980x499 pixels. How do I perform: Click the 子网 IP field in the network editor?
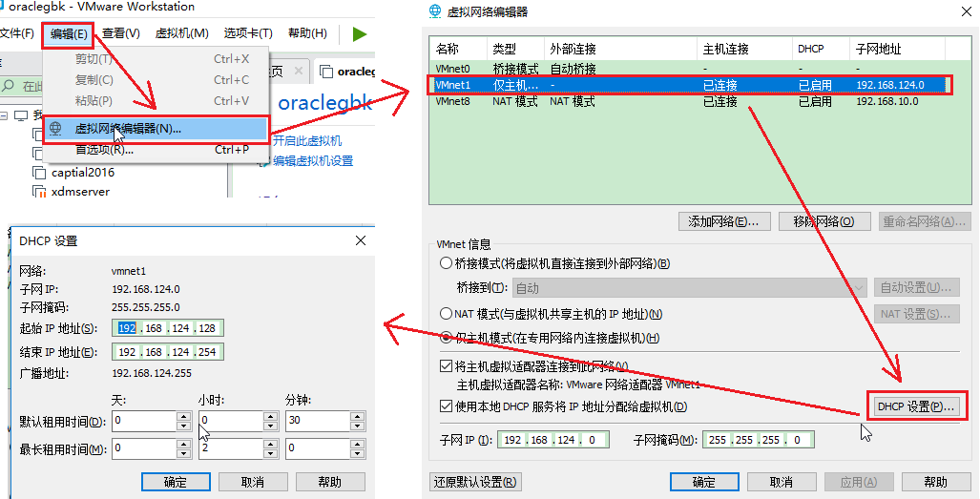[x=553, y=440]
